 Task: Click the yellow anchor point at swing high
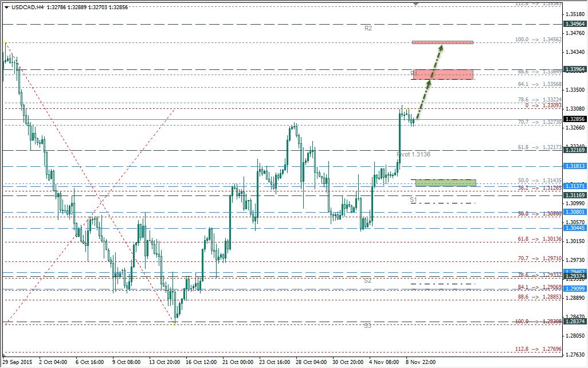click(x=5, y=42)
